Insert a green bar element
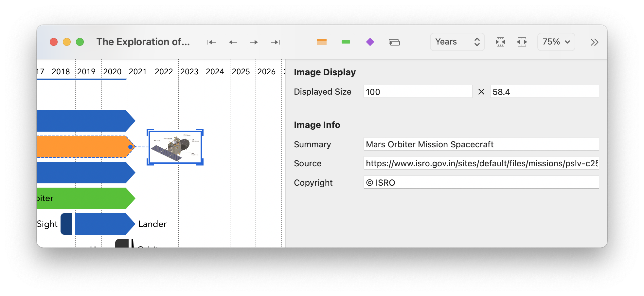644x296 pixels. tap(346, 42)
